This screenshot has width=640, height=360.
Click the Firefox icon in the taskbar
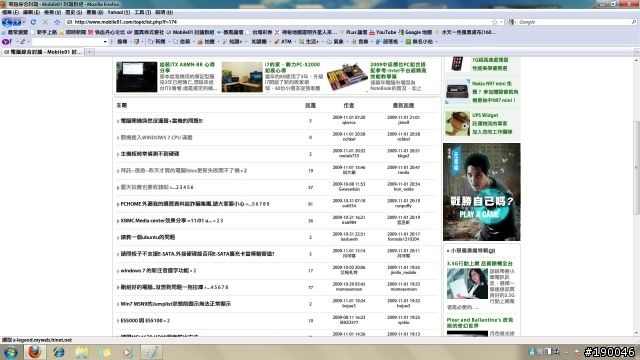35,352
